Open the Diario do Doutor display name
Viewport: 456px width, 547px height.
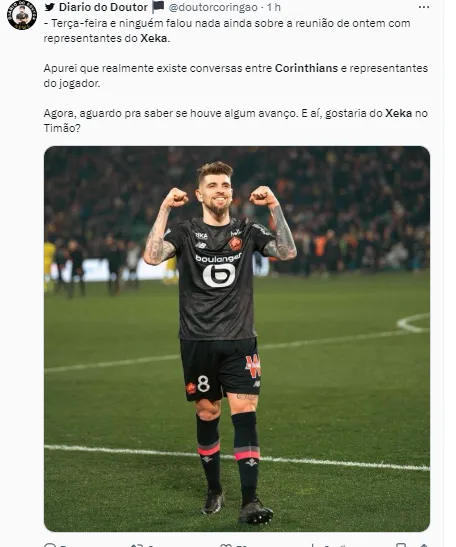click(103, 7)
